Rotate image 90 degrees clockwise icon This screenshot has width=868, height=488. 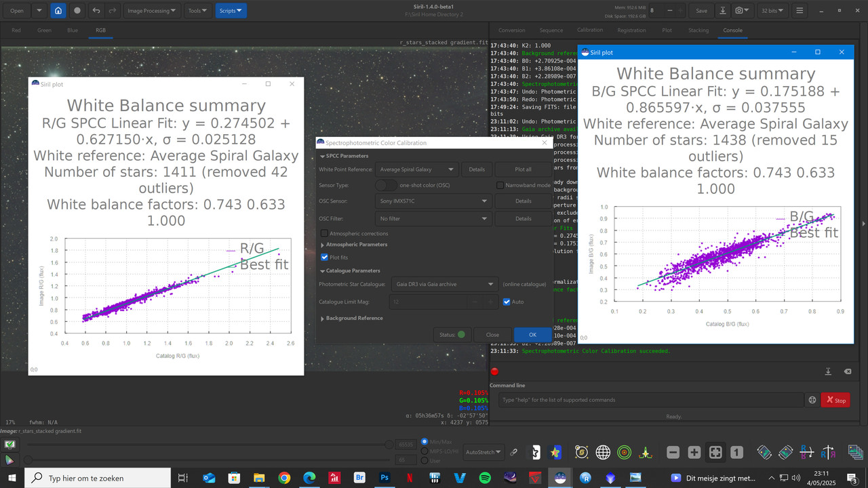pos(785,452)
